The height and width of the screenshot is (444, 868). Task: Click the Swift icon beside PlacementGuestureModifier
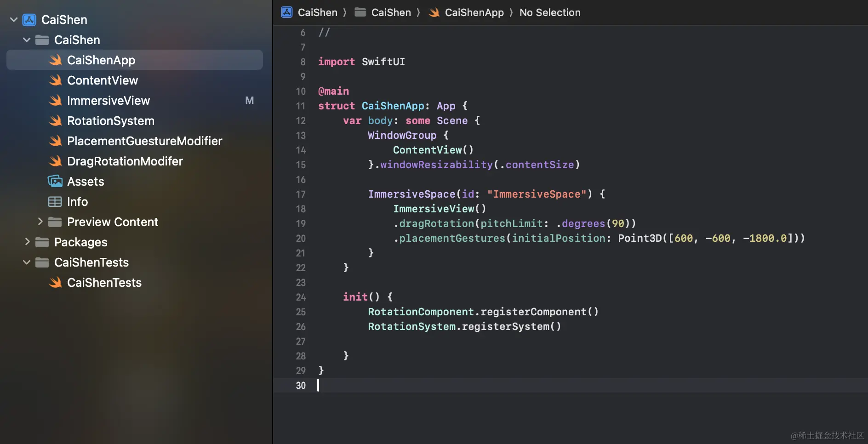point(55,141)
